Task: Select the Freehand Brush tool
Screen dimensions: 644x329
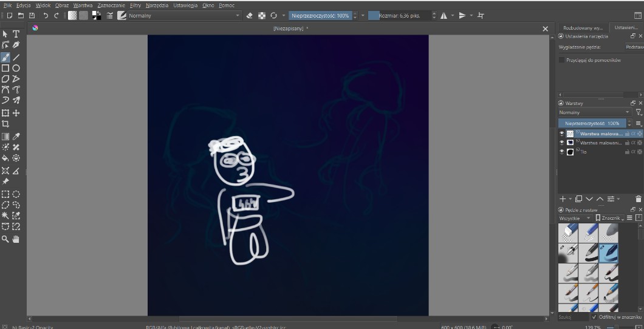Action: (x=5, y=57)
